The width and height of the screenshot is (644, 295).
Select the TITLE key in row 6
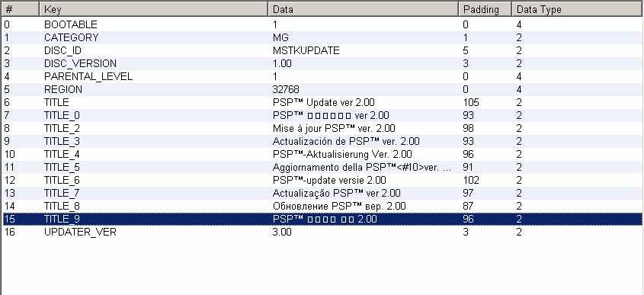(x=56, y=102)
